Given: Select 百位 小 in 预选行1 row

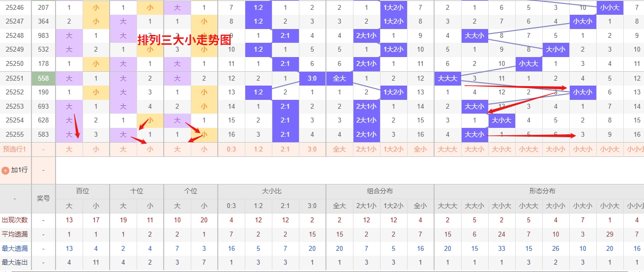Looking at the screenshot, I should pos(96,149).
